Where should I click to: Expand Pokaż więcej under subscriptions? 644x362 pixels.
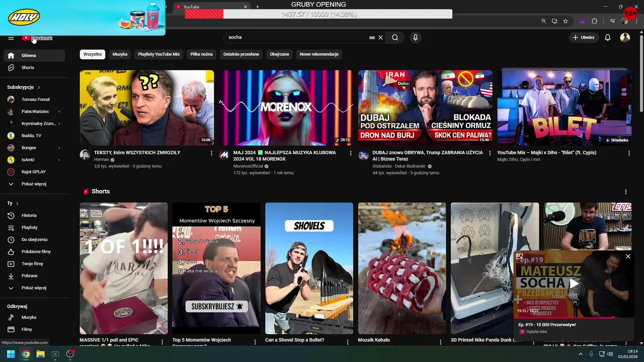(x=34, y=184)
